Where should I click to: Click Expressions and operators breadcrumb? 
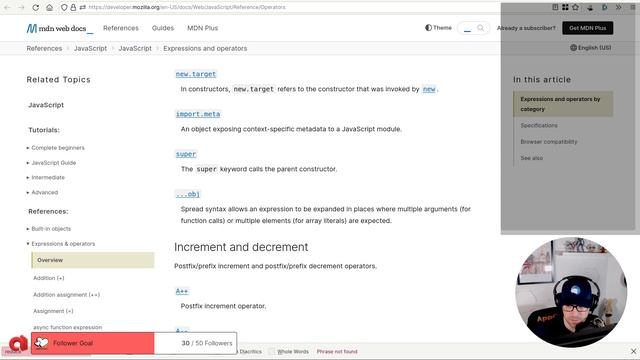tap(205, 48)
